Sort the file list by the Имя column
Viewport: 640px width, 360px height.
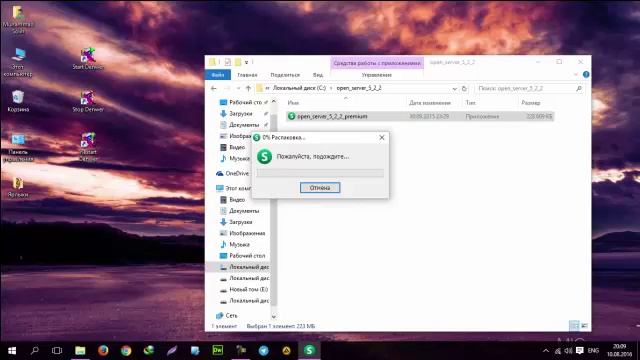coord(293,103)
